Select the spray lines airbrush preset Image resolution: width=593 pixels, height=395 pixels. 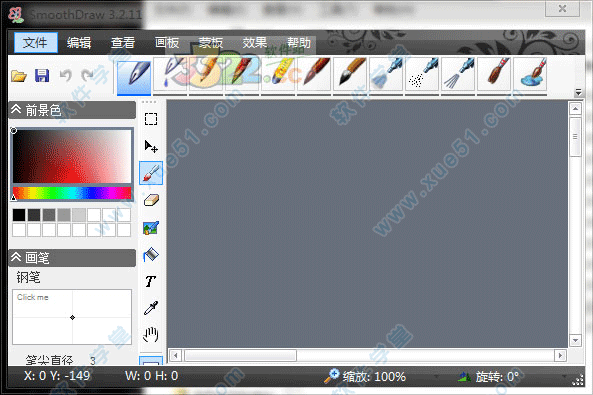point(458,75)
